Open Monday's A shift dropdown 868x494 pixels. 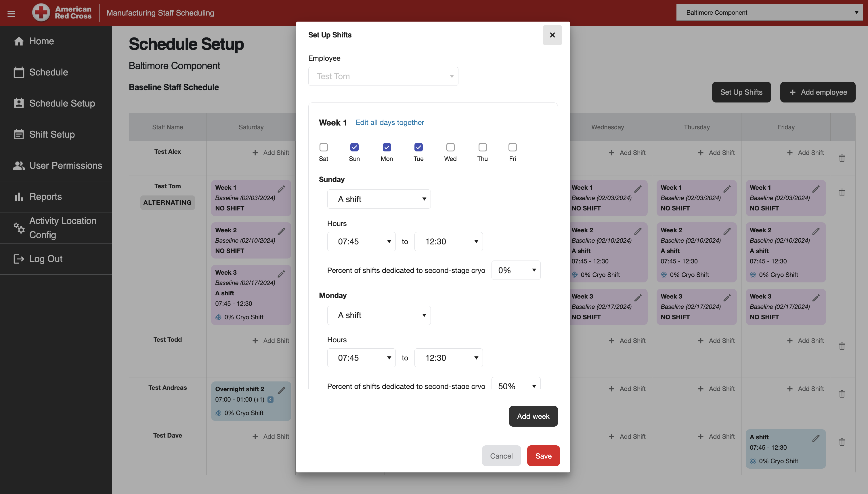click(378, 315)
